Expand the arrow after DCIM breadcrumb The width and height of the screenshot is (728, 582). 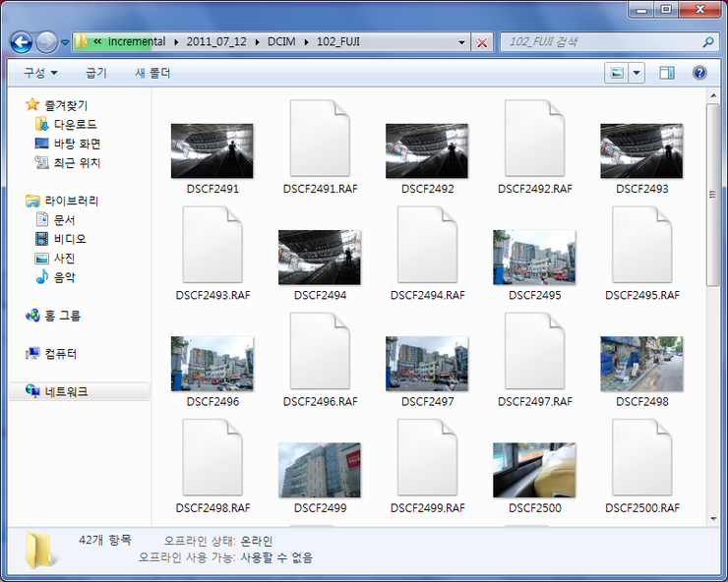click(x=306, y=42)
